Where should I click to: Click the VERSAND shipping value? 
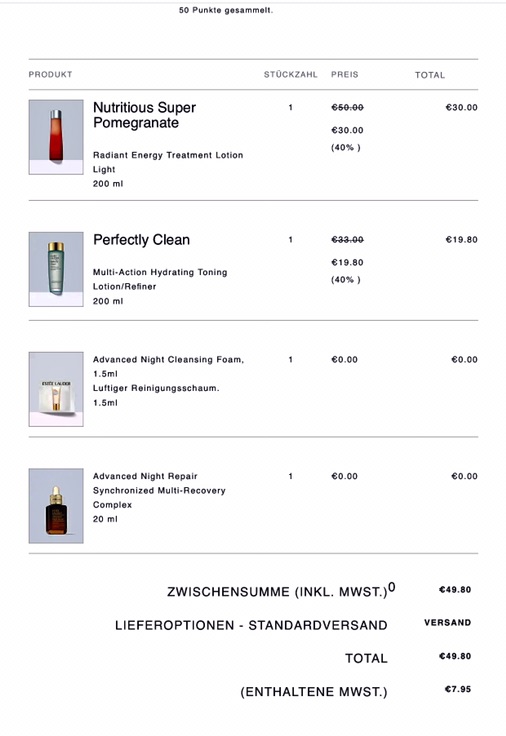click(447, 623)
